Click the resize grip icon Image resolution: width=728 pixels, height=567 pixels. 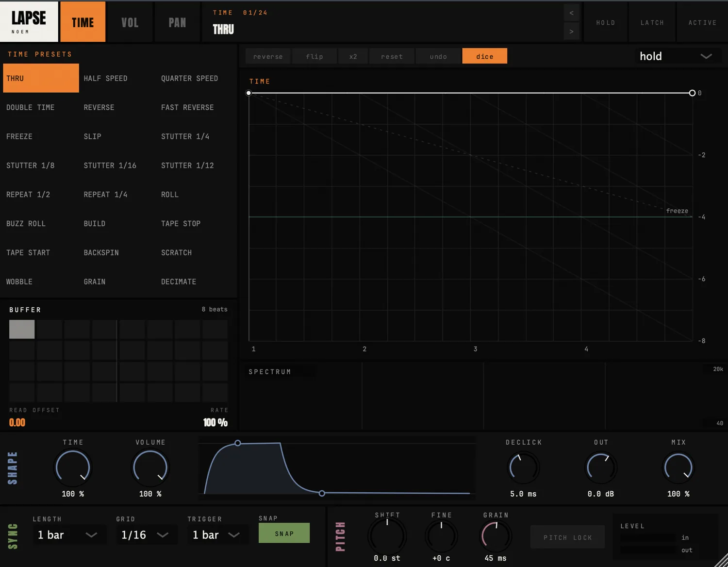tap(720, 560)
